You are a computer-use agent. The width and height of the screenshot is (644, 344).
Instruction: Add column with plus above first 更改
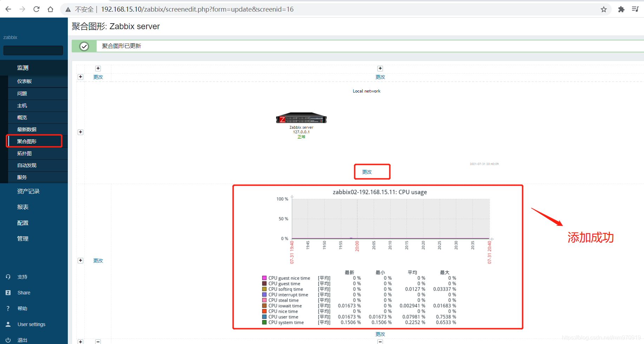tap(98, 69)
